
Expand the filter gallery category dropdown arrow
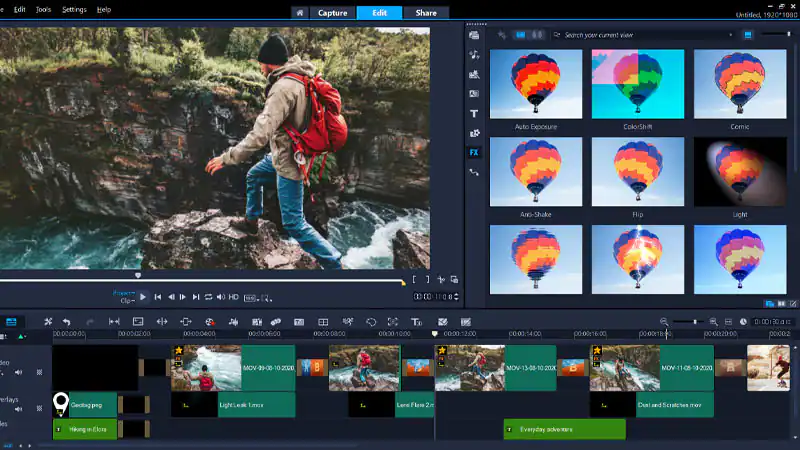coord(731,35)
